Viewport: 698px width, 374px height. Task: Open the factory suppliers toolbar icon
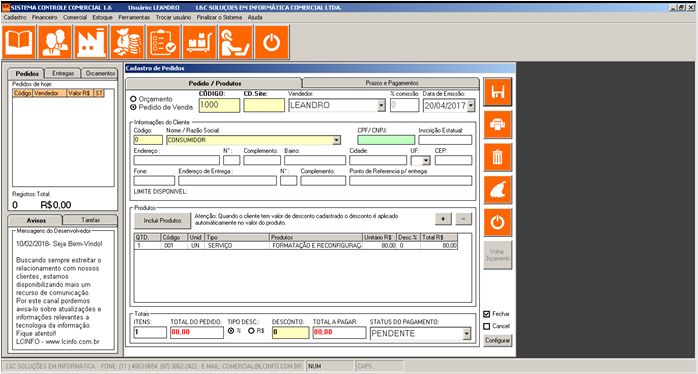(91, 42)
